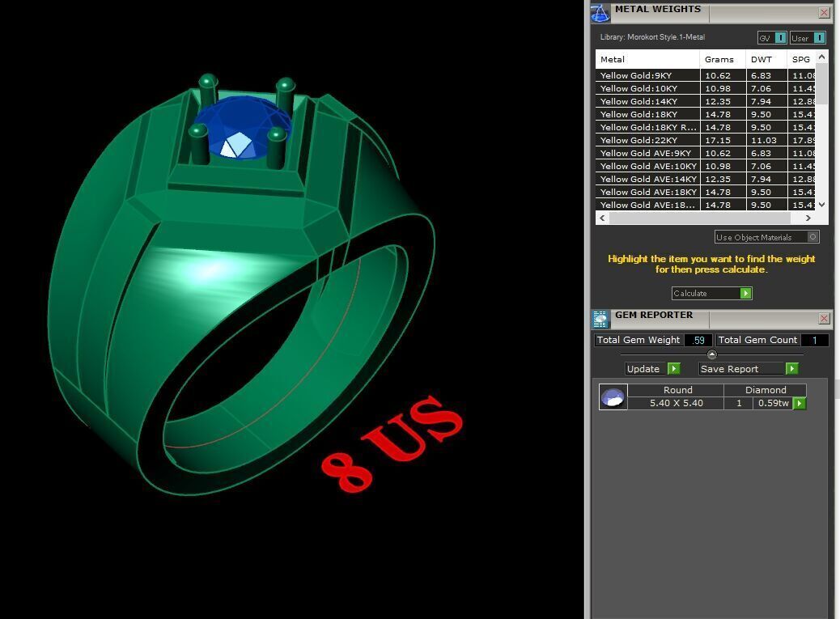840x619 pixels.
Task: Click the green arrow beside Update
Action: pyautogui.click(x=674, y=369)
